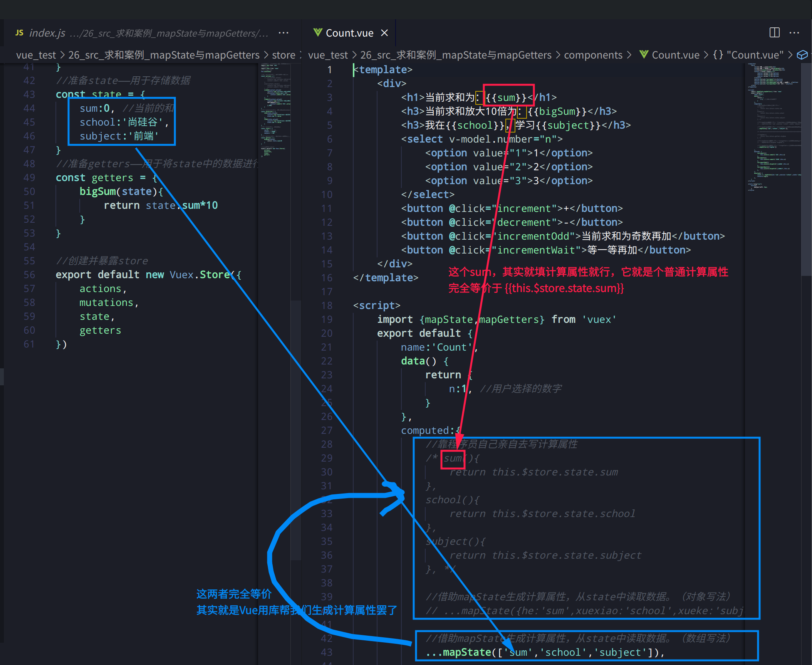Screen dimensions: 812x665
Task: Click the 'actions,' entry in index.js
Action: [x=103, y=289]
